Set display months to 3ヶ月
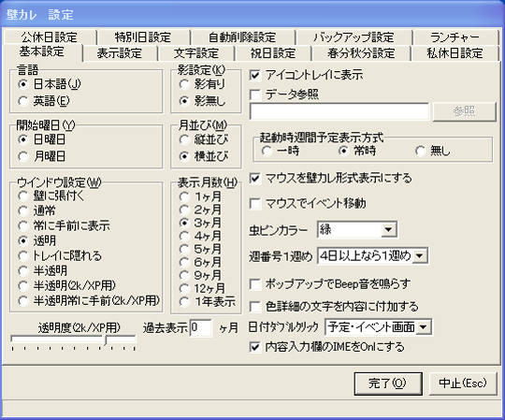This screenshot has width=505, height=420. 200,223
